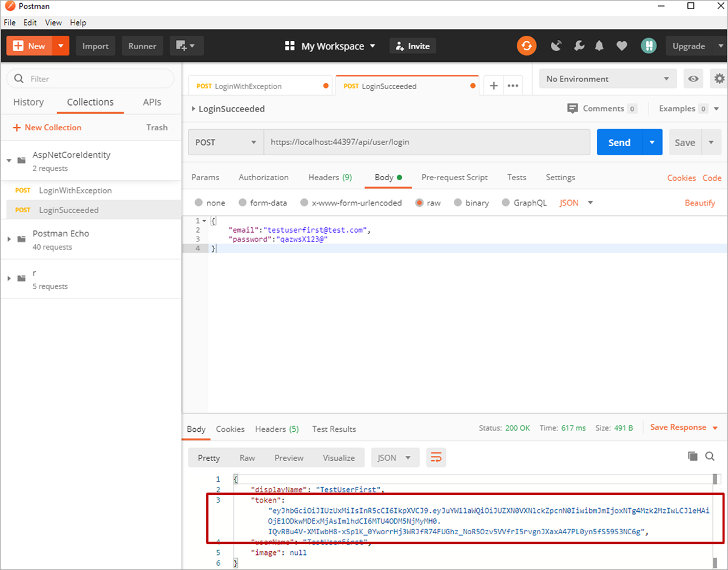The height and width of the screenshot is (570, 728).
Task: Open the No Environment dropdown
Action: (x=608, y=79)
